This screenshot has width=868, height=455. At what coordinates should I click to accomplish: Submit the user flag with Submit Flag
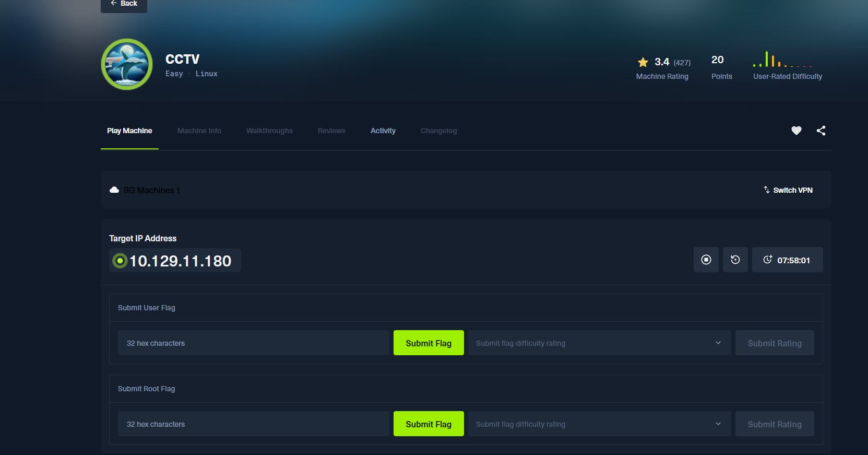[x=428, y=343]
